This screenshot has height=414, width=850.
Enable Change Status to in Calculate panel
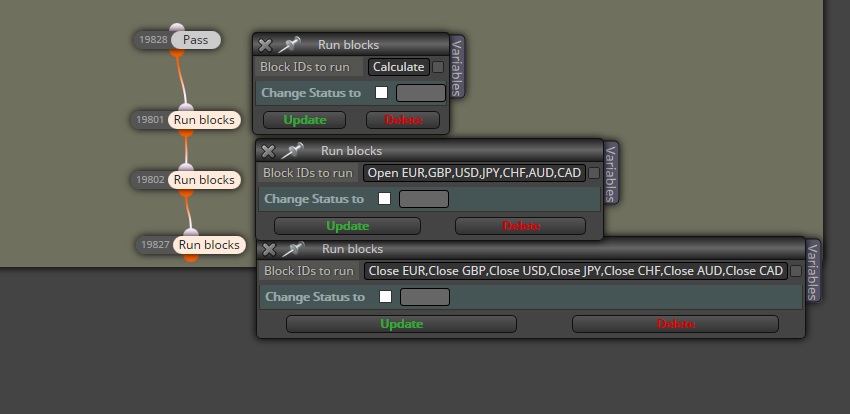[x=382, y=93]
